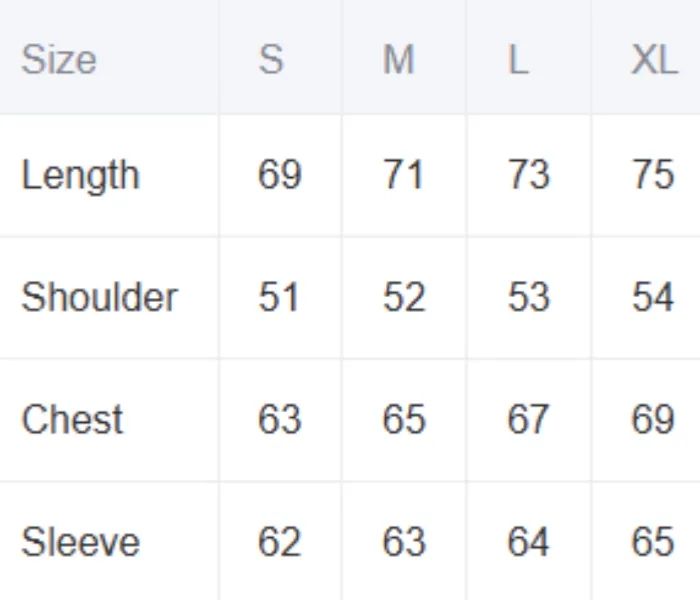The image size is (700, 600).
Task: Click Length value 75 under XL
Action: (652, 176)
